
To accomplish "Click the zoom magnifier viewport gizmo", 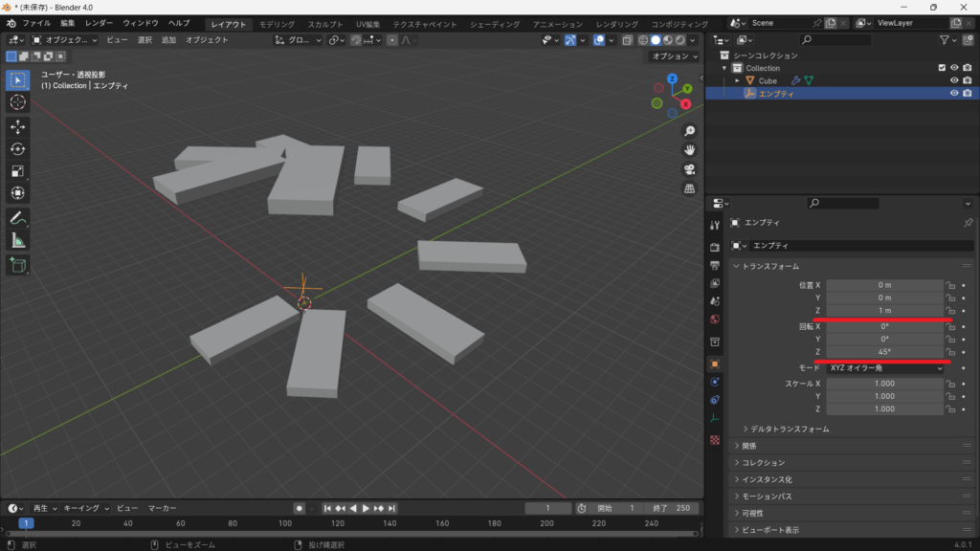I will pos(689,131).
